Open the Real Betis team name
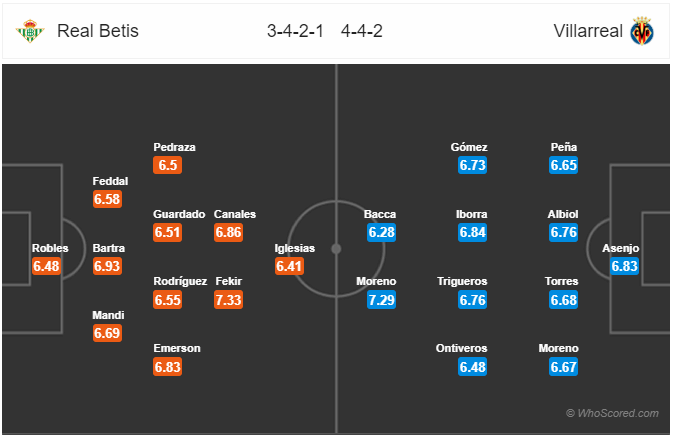 tap(98, 31)
